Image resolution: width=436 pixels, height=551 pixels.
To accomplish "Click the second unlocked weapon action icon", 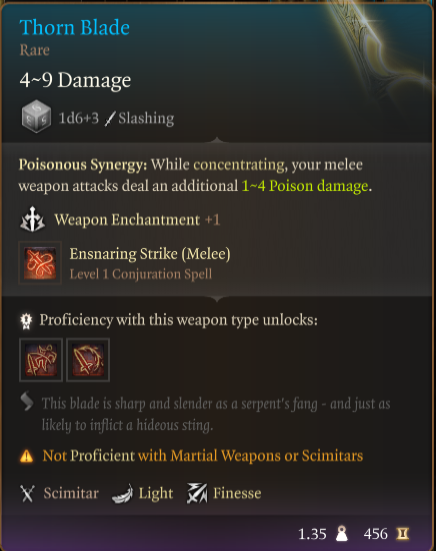I will click(88, 360).
